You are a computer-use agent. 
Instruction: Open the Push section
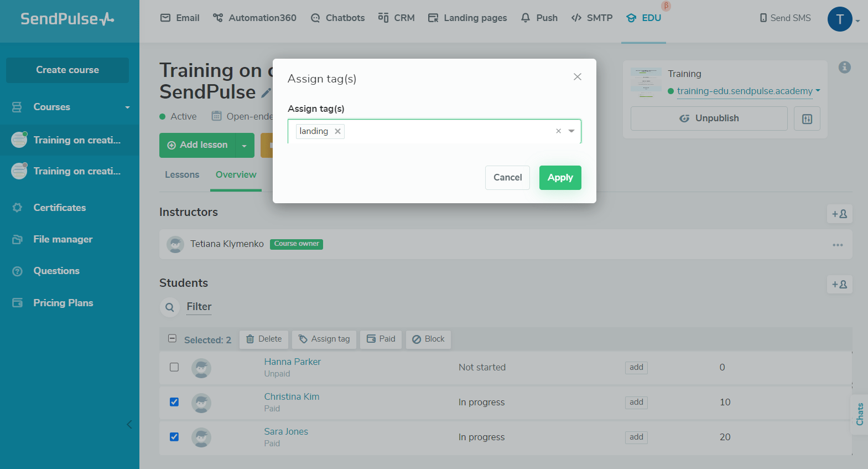(x=539, y=18)
